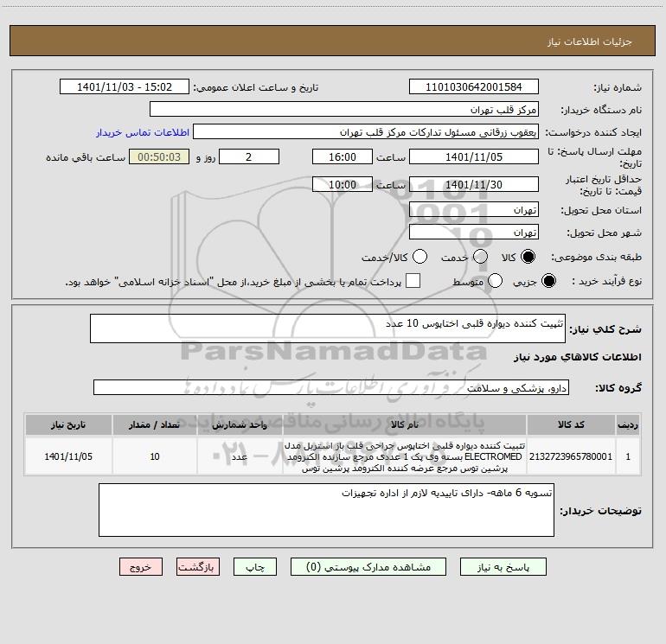666x644 pixels.
Task: Click the تاریخ نیاز column header
Action: pyautogui.click(x=68, y=424)
